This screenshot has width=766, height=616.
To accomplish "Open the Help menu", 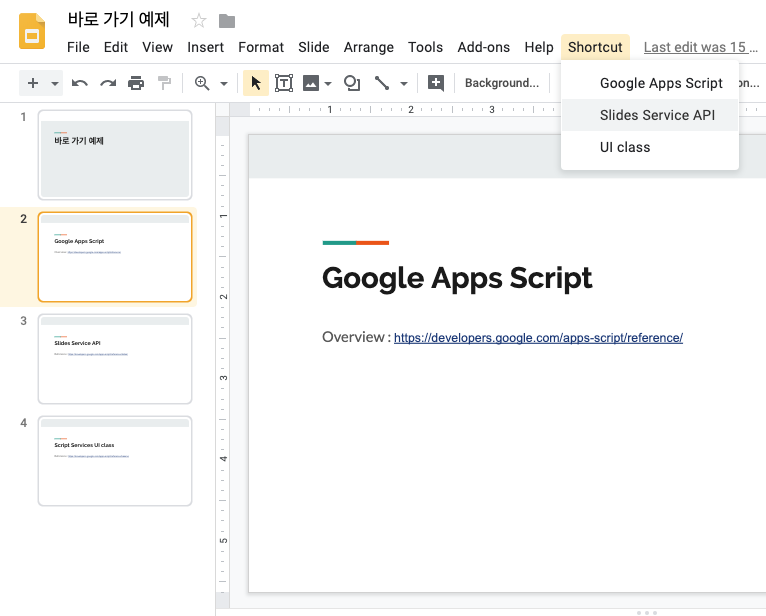I will [x=539, y=47].
